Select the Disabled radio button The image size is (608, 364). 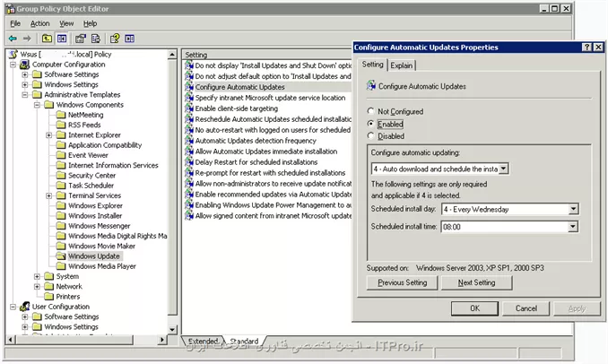pyautogui.click(x=371, y=136)
